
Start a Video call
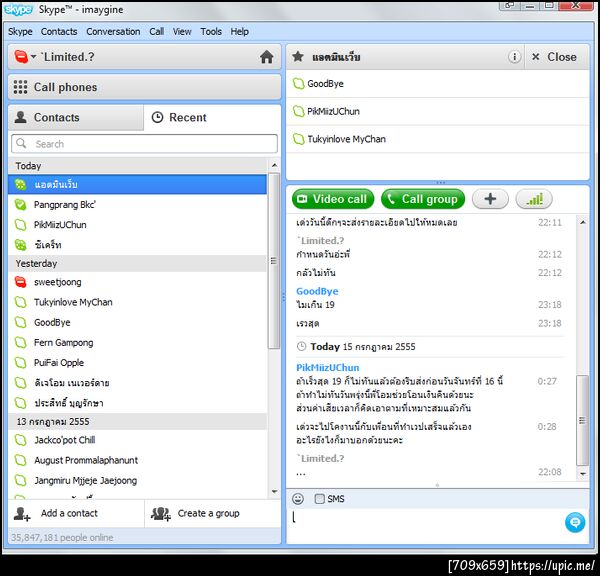pyautogui.click(x=333, y=199)
